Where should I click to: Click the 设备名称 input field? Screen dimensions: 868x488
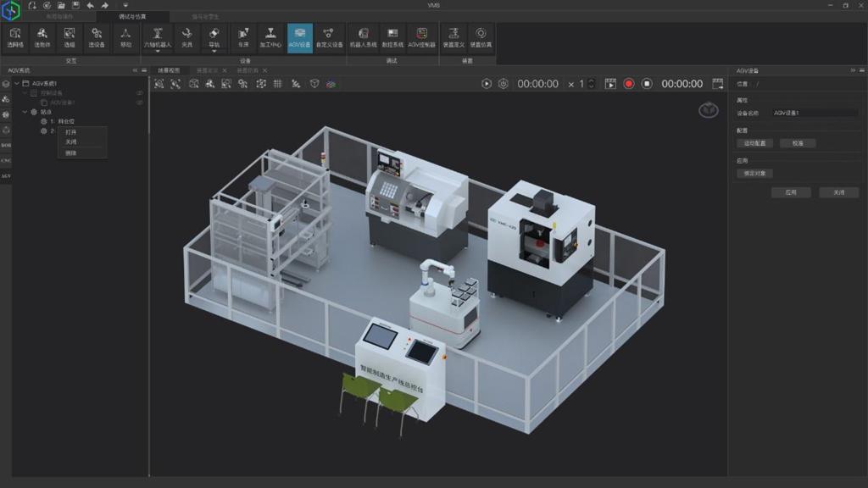point(814,113)
